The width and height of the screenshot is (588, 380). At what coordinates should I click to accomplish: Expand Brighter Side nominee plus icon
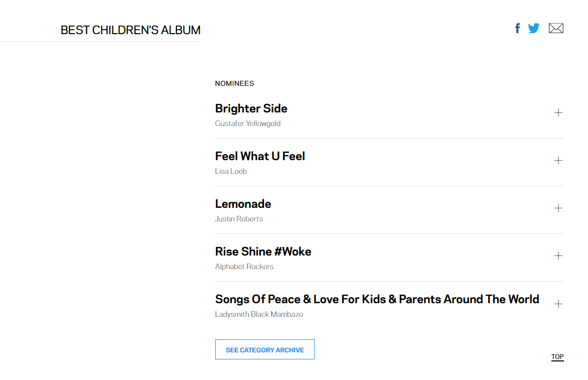[558, 112]
